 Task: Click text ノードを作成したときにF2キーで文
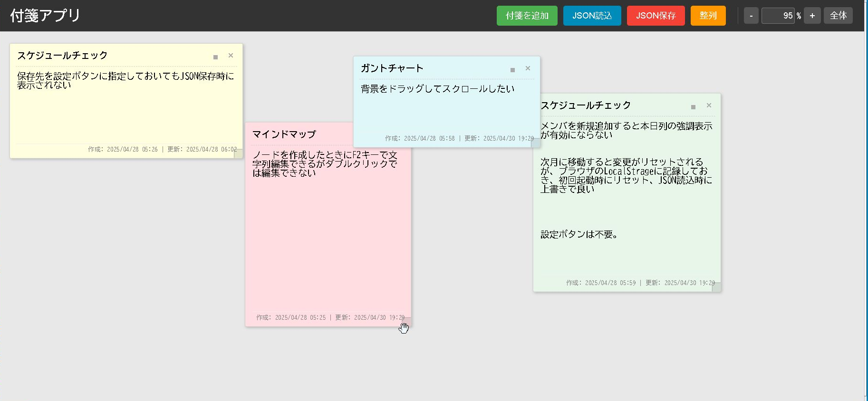[325, 155]
